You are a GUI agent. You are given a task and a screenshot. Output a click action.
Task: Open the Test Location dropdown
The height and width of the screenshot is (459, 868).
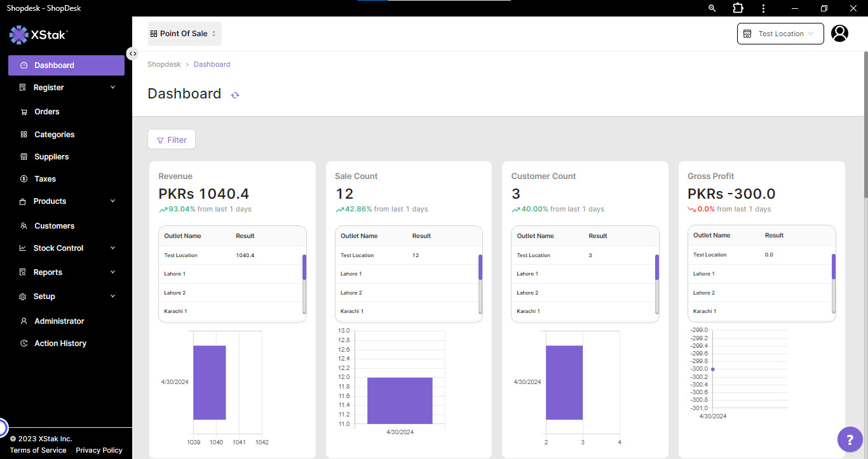point(780,34)
